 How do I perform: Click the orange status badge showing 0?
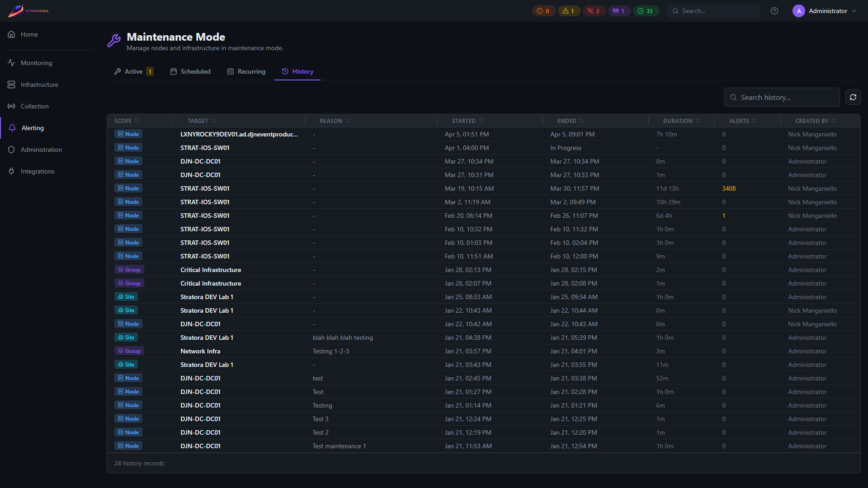click(543, 11)
